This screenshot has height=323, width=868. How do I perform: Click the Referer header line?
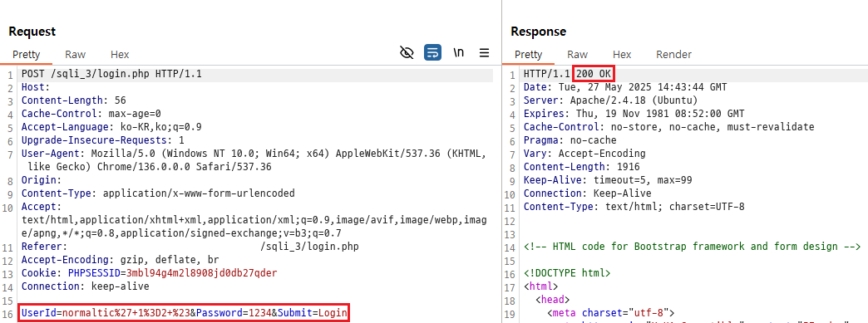[x=190, y=247]
